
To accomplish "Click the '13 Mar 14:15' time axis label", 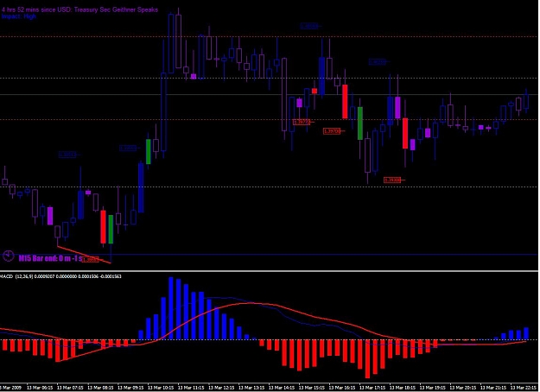I will point(282,388).
